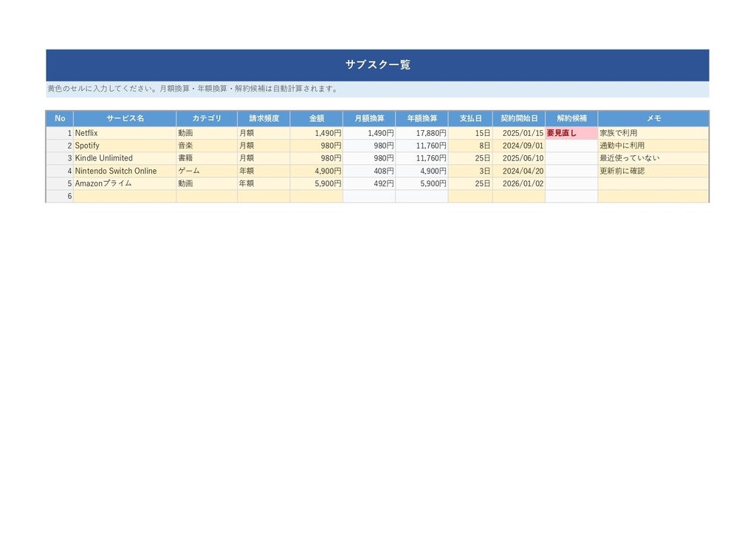This screenshot has width=756, height=535.
Task: Click payment day 25日 in Kindle Unlimited row
Action: (x=470, y=158)
